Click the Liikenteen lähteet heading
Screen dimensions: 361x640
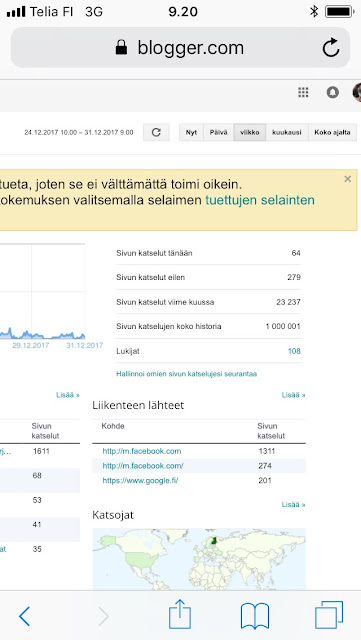click(138, 405)
